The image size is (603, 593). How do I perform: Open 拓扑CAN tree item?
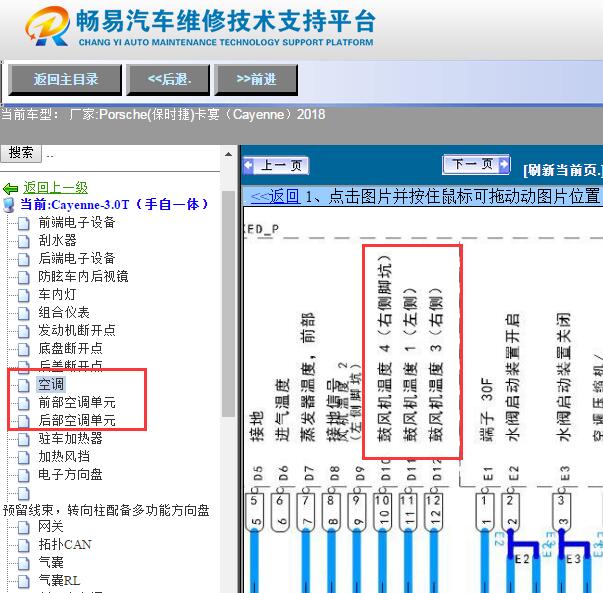pyautogui.click(x=65, y=545)
